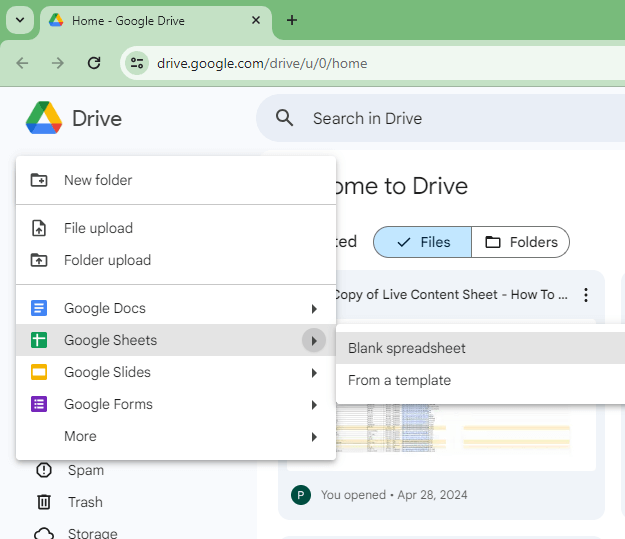Open the Storage section in sidebar

point(92,533)
